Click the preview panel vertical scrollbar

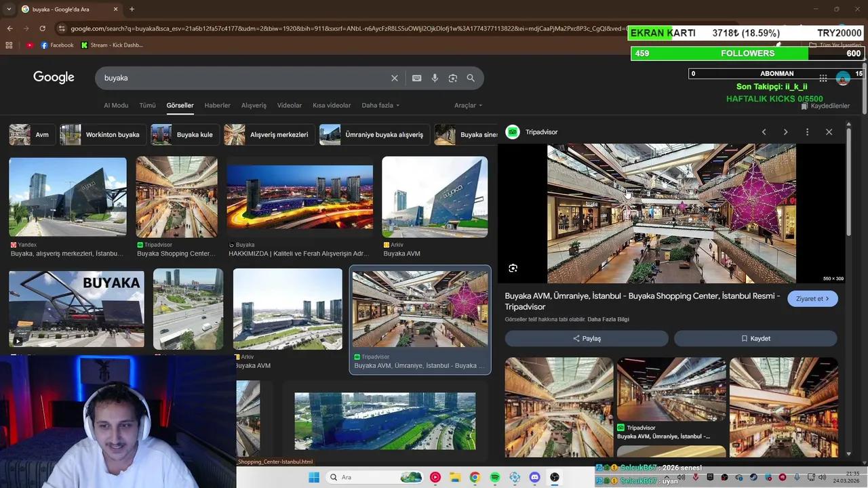(849, 183)
